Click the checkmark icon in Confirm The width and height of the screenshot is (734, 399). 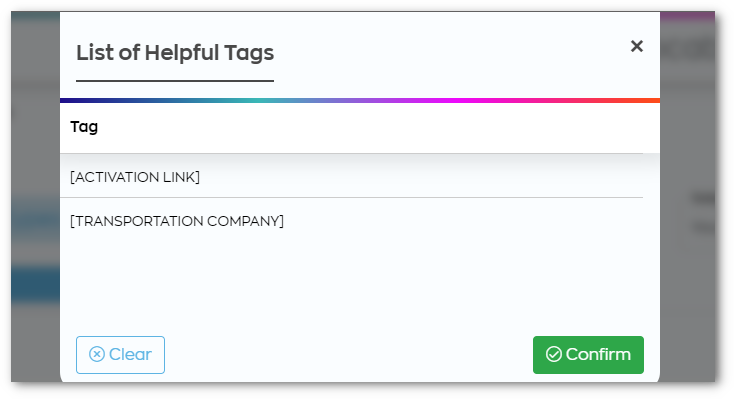554,354
